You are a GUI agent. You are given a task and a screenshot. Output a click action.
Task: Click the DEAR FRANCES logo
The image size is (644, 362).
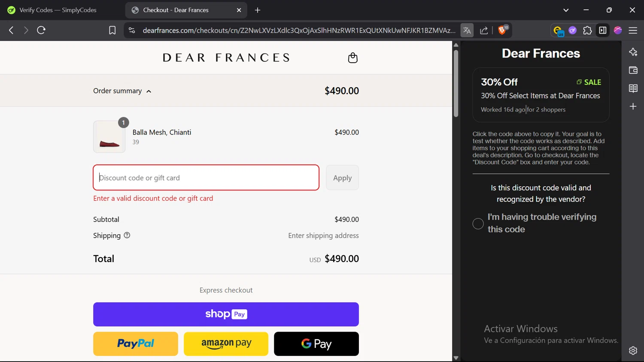pyautogui.click(x=226, y=57)
